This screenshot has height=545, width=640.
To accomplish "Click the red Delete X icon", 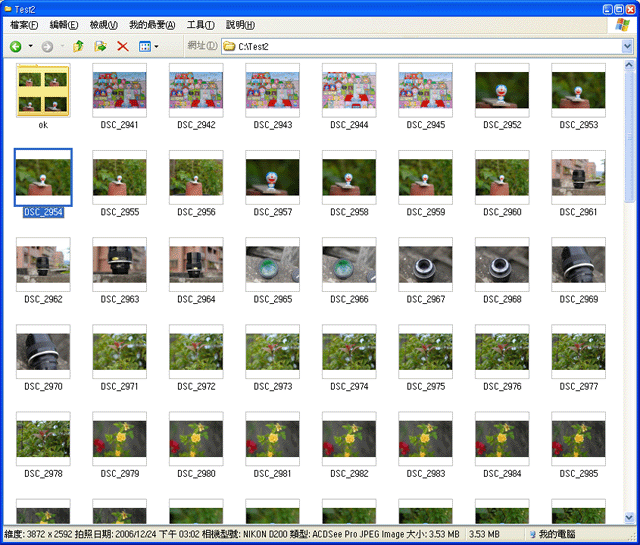I will tap(123, 47).
